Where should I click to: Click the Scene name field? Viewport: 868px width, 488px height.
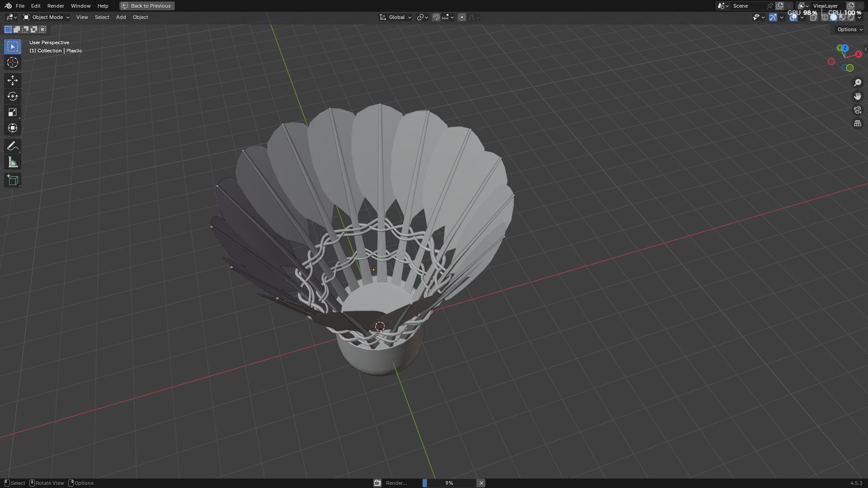pyautogui.click(x=748, y=6)
